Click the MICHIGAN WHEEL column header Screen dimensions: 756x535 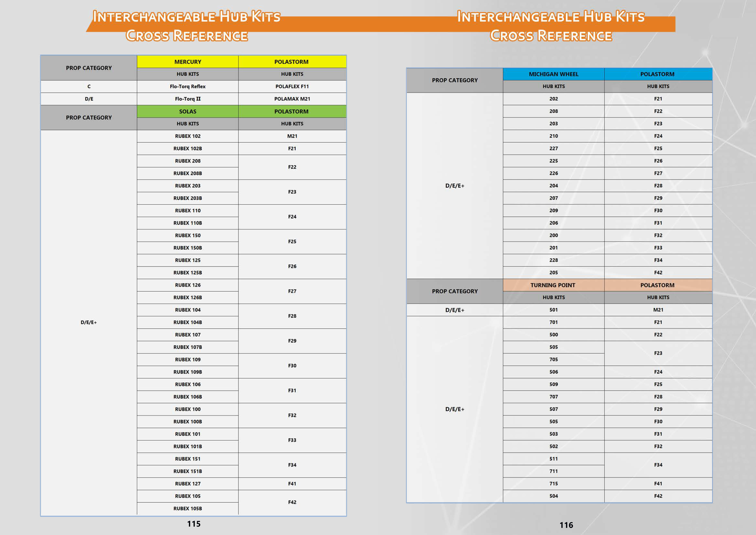tap(554, 74)
